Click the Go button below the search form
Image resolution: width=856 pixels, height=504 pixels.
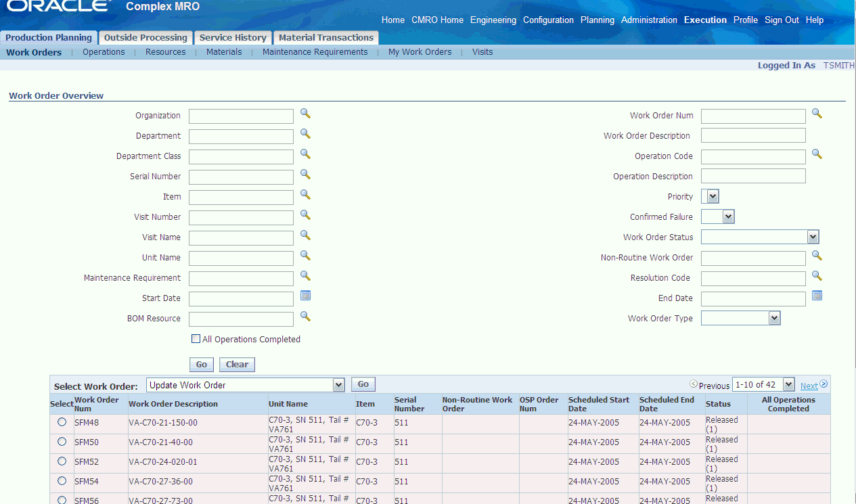coord(202,365)
